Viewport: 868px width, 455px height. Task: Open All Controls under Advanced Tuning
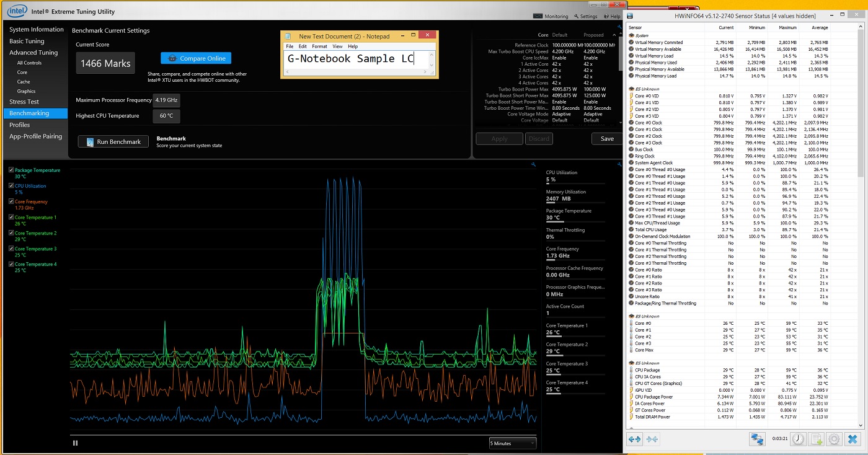point(29,63)
